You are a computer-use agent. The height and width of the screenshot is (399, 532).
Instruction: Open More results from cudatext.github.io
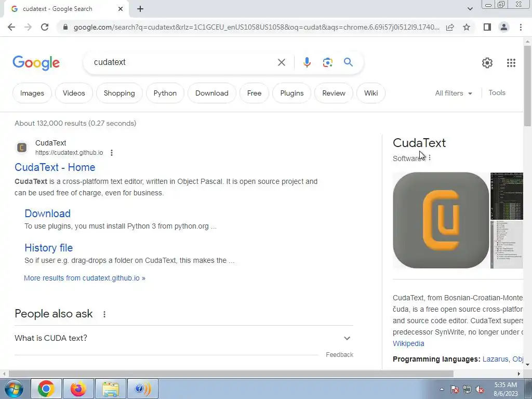tap(85, 278)
